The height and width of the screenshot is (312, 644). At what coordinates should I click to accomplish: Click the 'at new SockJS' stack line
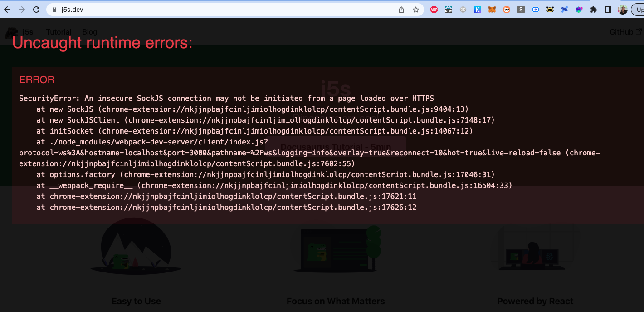[252, 109]
